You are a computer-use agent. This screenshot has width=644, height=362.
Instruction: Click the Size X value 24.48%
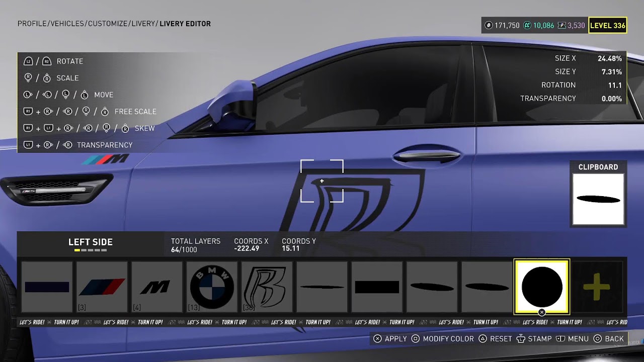coord(610,58)
